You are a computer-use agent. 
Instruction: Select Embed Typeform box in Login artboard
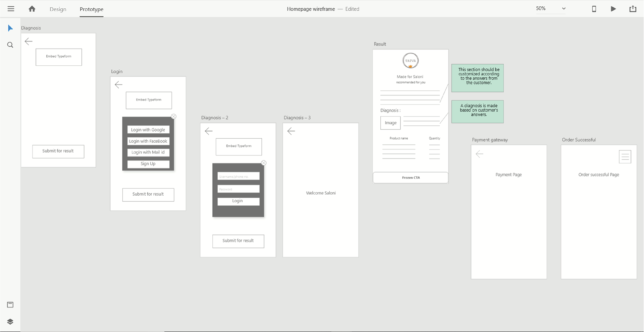149,100
